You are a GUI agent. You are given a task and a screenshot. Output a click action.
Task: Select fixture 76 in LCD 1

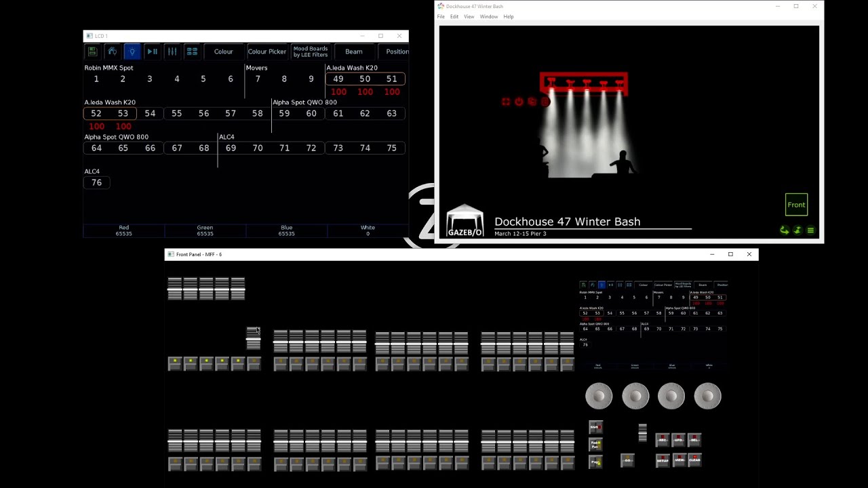(96, 183)
